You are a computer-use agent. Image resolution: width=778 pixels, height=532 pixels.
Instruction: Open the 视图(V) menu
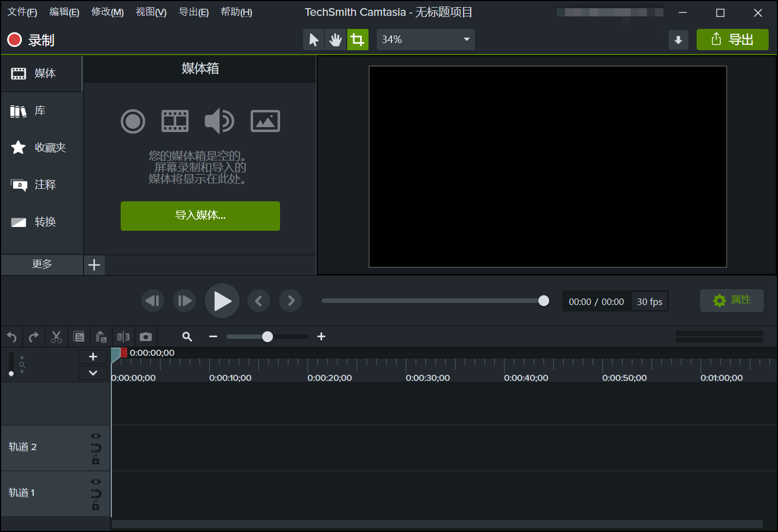(151, 12)
